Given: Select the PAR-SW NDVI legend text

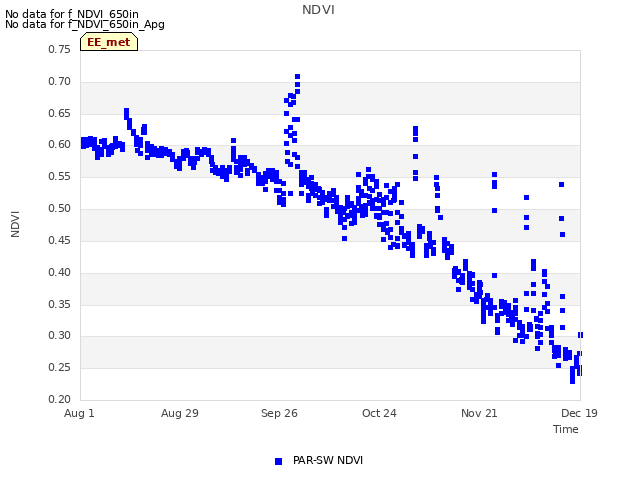Looking at the screenshot, I should pyautogui.click(x=328, y=460).
